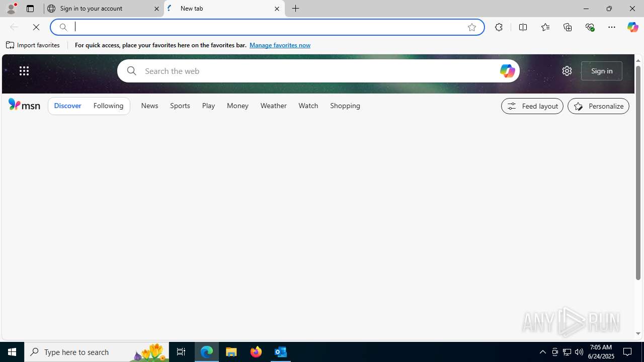Select the Discover feed tab

coord(67,106)
